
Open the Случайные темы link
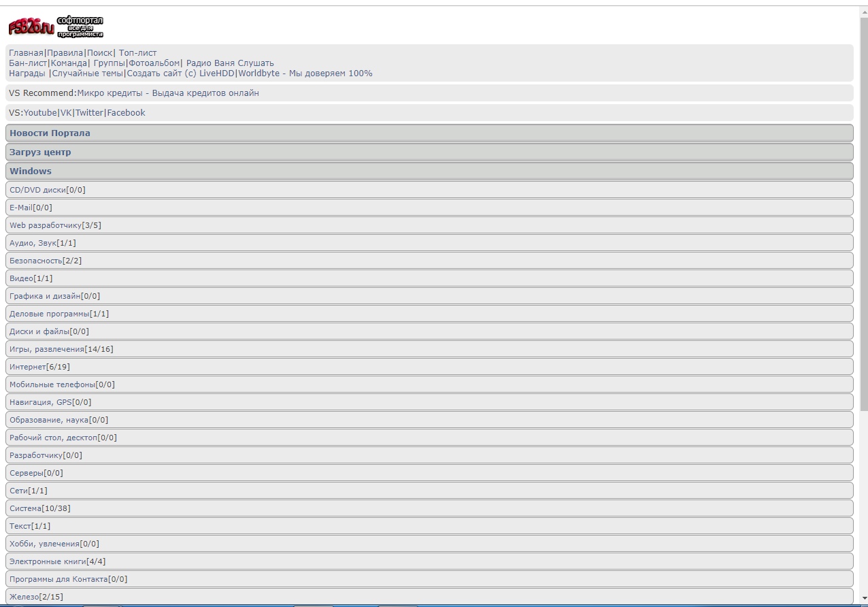(x=88, y=73)
